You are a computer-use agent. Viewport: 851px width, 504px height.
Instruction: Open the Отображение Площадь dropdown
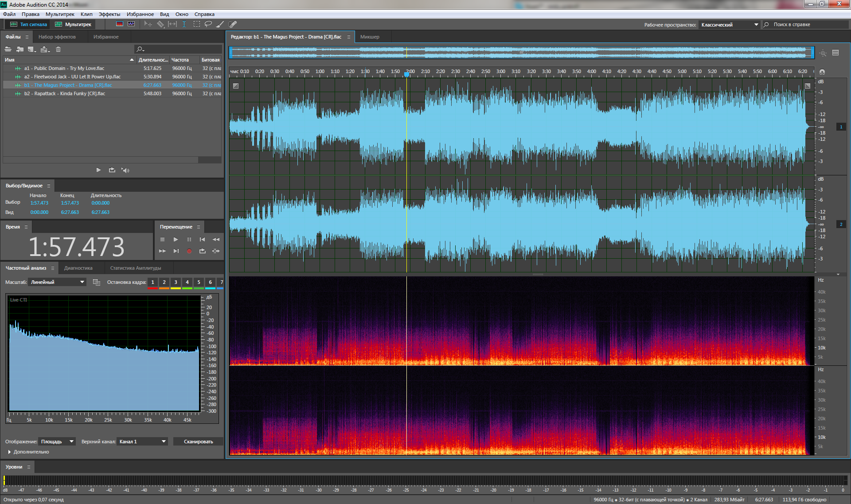[x=57, y=442]
